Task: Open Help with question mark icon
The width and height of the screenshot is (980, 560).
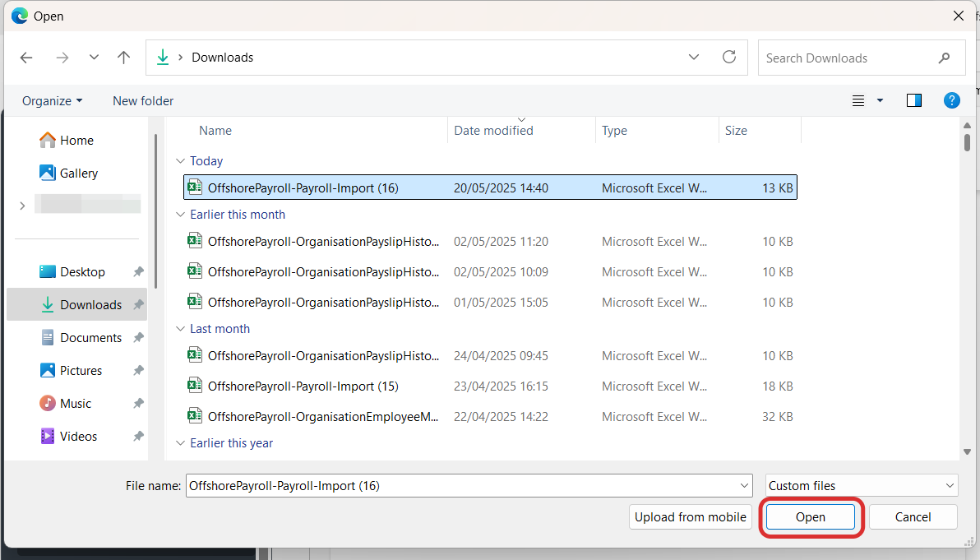Action: [x=951, y=100]
